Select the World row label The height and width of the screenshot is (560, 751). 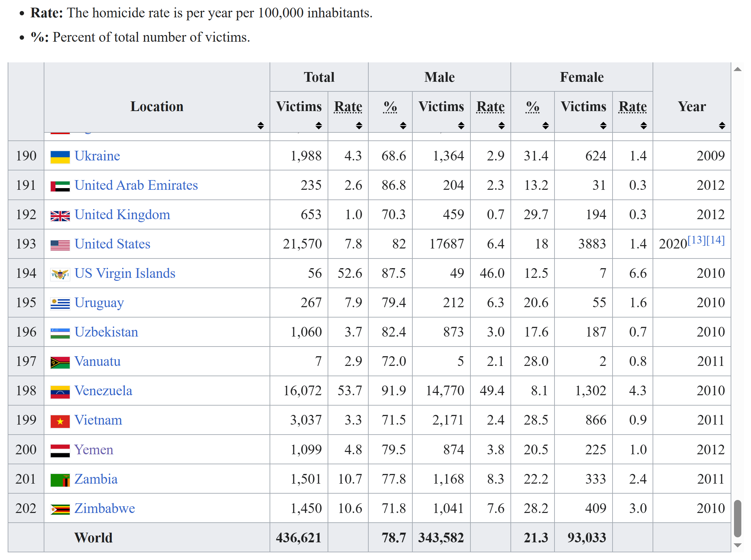point(93,538)
